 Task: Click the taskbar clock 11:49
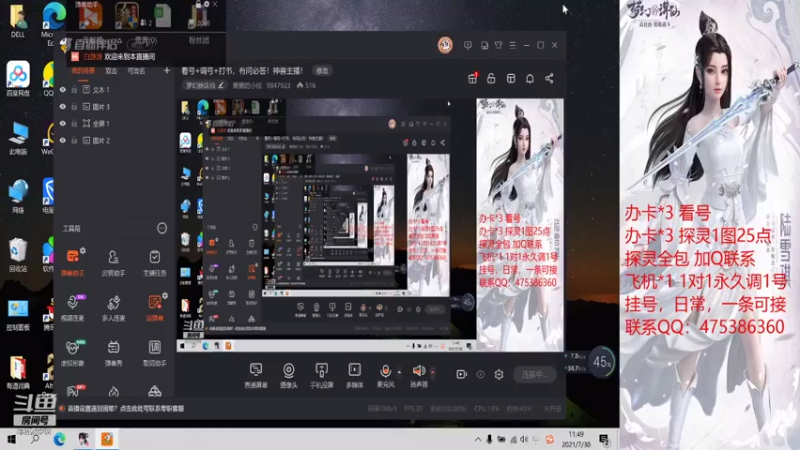[x=576, y=439]
